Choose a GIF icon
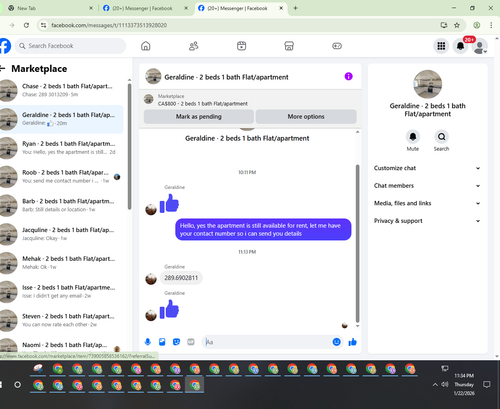The width and height of the screenshot is (500, 409). (191, 342)
